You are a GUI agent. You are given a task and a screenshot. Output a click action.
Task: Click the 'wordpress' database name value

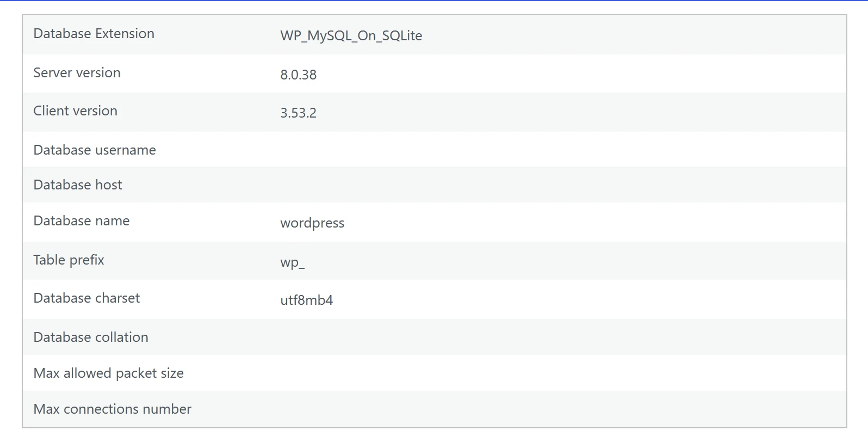(x=312, y=223)
